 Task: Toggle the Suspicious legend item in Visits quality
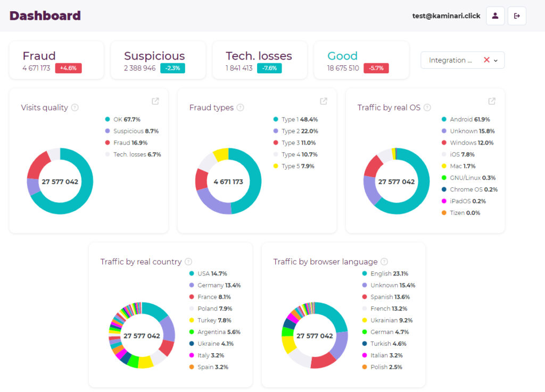(132, 131)
